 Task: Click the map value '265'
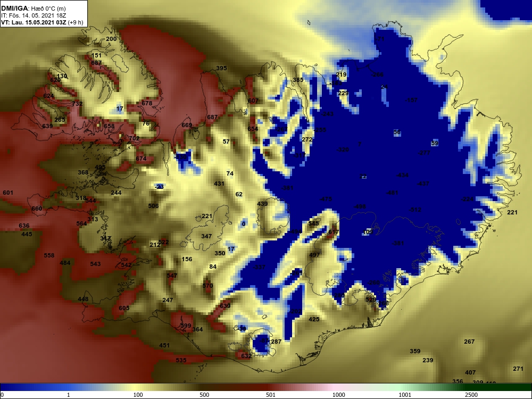60,120
